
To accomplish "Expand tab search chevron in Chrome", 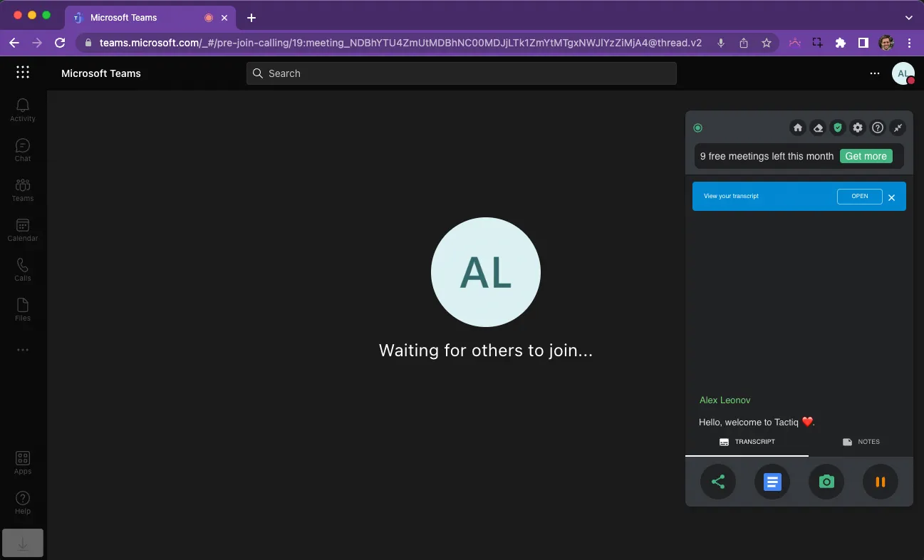I will point(909,17).
